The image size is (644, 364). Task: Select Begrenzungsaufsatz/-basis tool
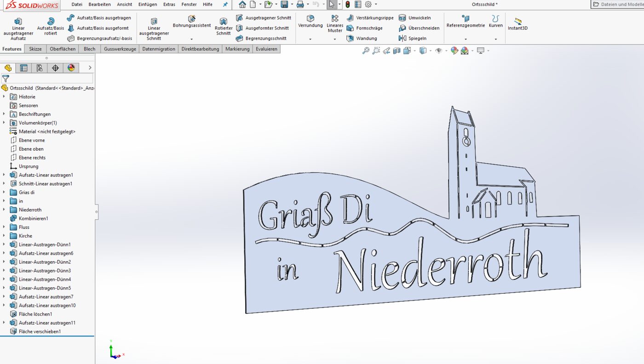click(99, 39)
